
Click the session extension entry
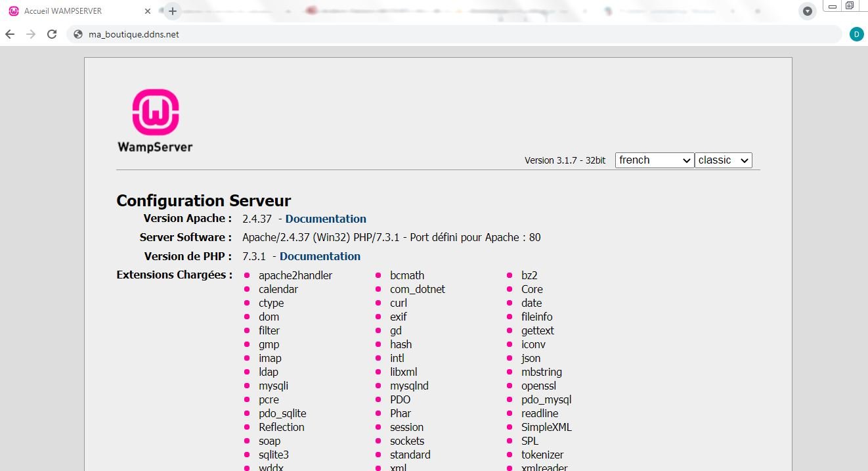tap(407, 427)
